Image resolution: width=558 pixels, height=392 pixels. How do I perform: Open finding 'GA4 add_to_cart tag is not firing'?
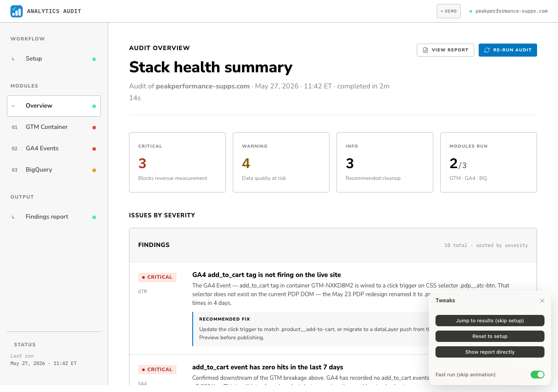click(x=266, y=275)
